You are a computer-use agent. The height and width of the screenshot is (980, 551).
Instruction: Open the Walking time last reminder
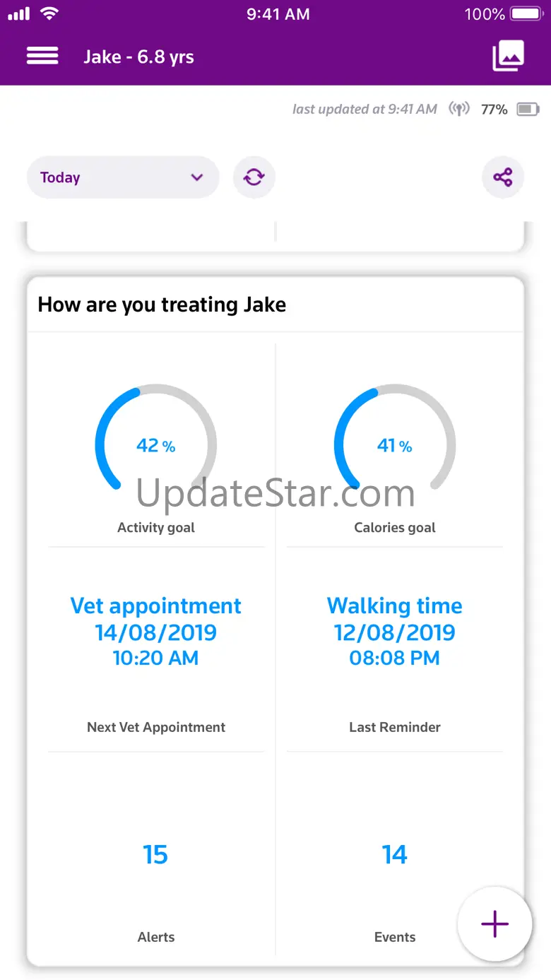tap(394, 631)
